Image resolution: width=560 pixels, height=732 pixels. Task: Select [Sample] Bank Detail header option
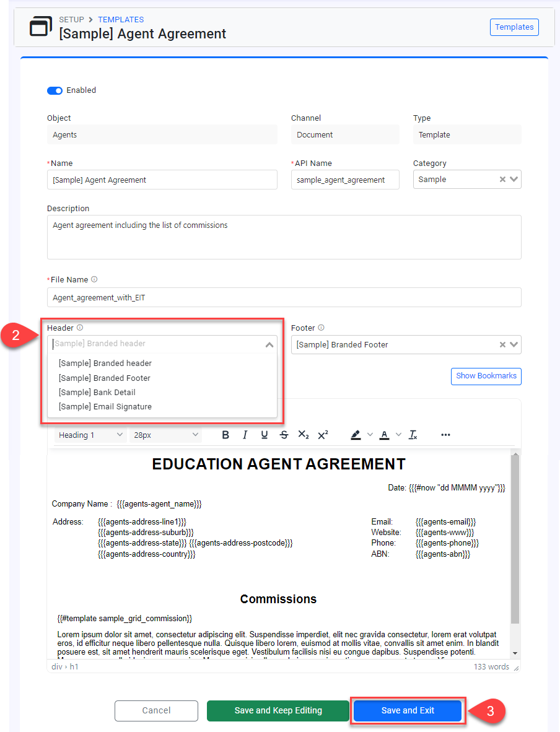[x=97, y=393]
